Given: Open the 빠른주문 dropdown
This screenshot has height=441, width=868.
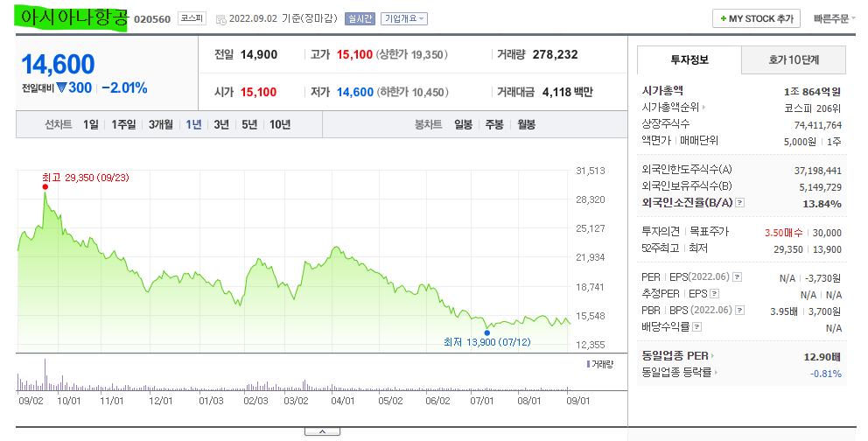Looking at the screenshot, I should 835,19.
